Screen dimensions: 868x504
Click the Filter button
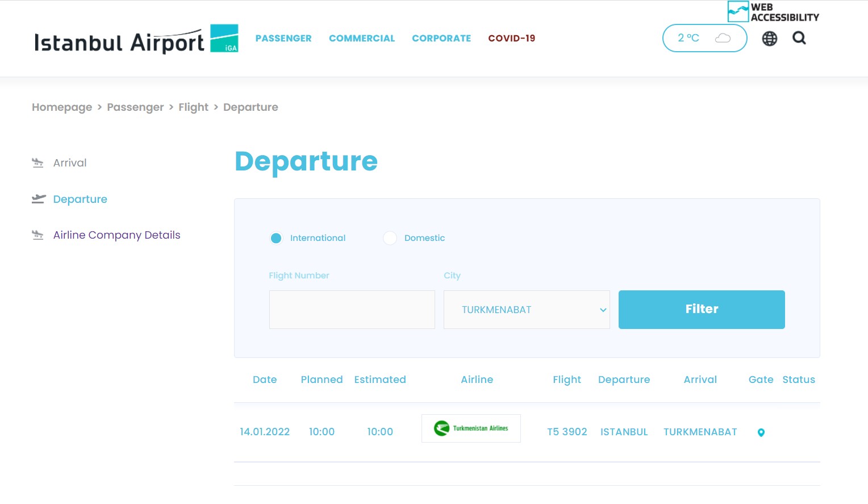(x=702, y=310)
